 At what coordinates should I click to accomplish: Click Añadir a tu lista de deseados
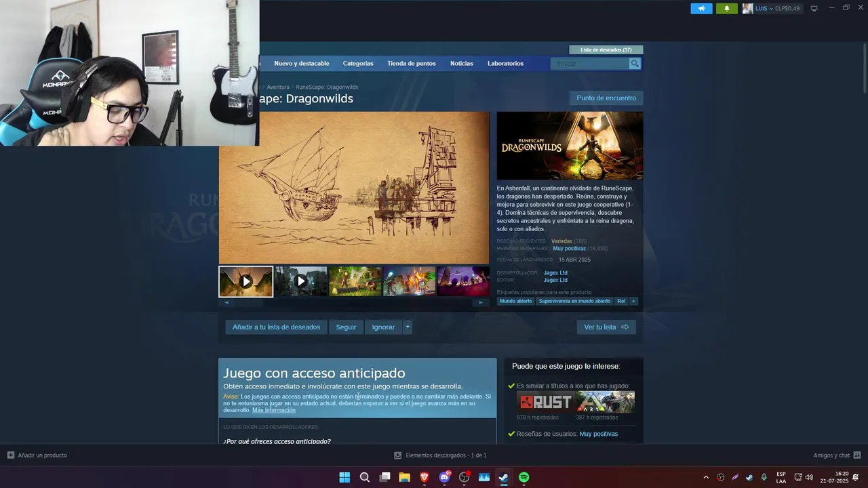(276, 327)
